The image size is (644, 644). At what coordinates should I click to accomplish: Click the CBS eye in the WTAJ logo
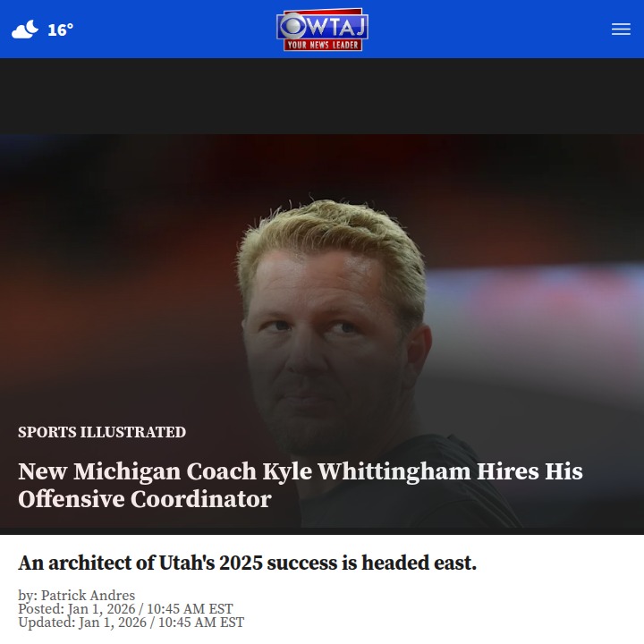[x=292, y=26]
